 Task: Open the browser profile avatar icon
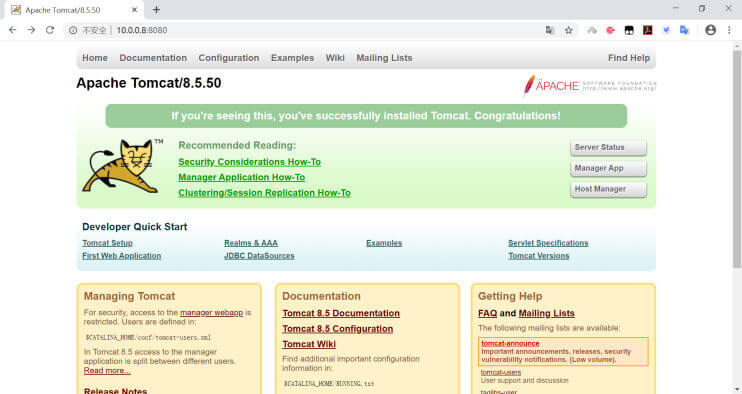click(710, 30)
